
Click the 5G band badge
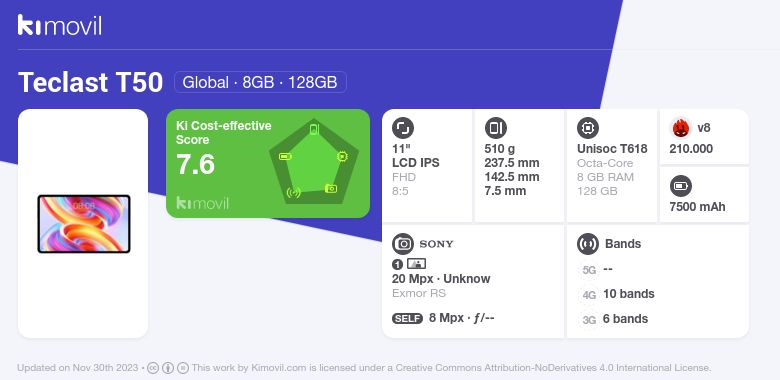coord(589,270)
